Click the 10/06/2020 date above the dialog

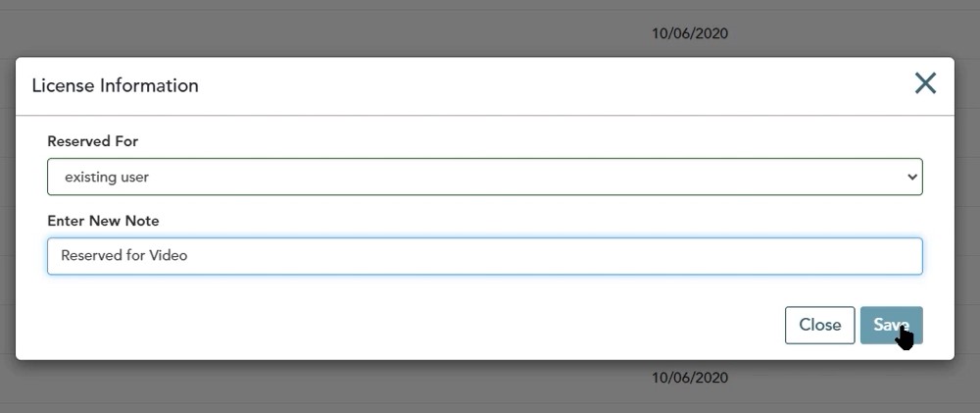pos(689,33)
